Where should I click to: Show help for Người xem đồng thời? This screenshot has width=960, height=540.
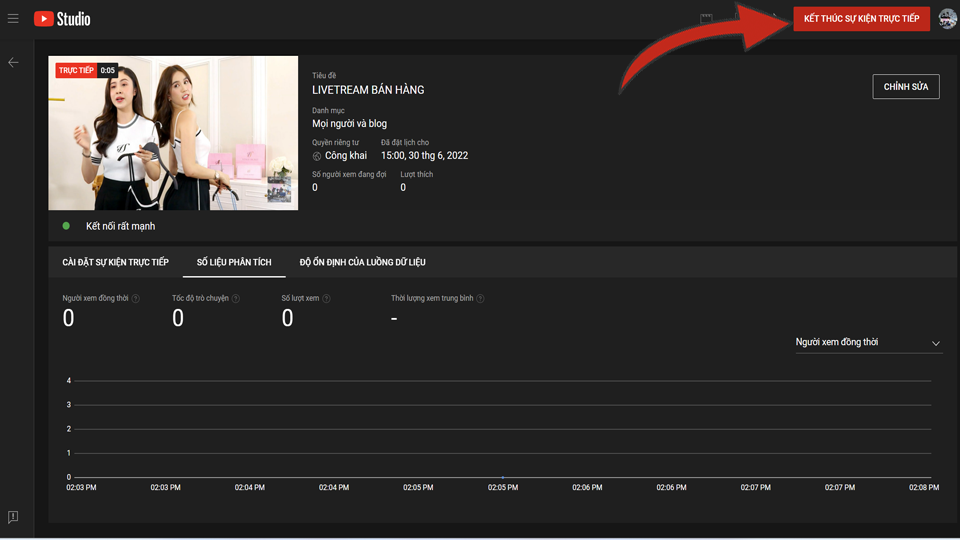pyautogui.click(x=136, y=299)
